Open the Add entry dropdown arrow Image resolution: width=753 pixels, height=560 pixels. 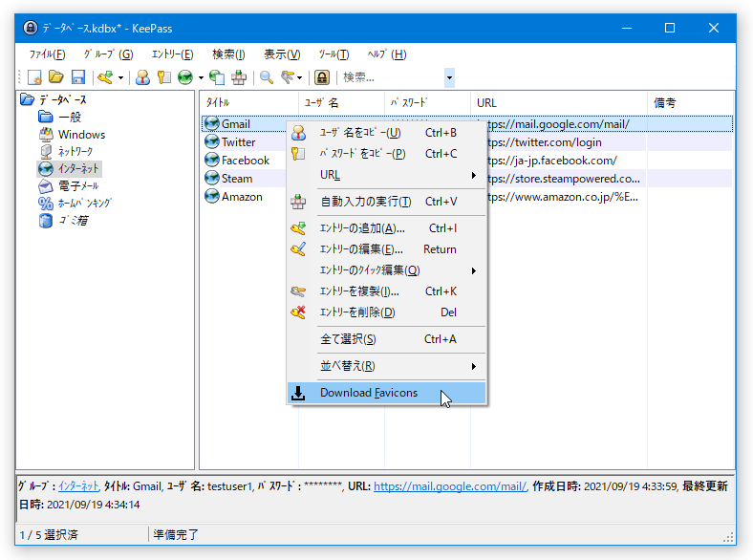[x=120, y=77]
